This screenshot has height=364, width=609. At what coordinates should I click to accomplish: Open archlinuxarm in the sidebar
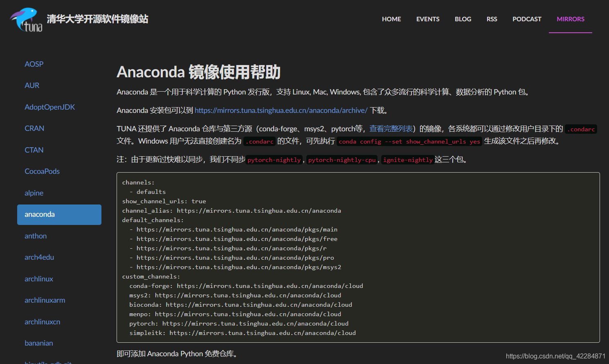pos(45,300)
